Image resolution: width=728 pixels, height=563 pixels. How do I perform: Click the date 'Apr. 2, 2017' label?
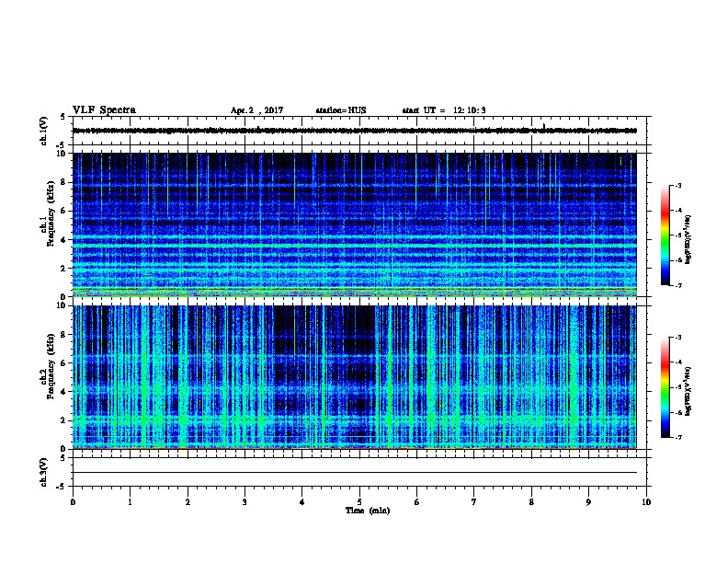point(256,110)
